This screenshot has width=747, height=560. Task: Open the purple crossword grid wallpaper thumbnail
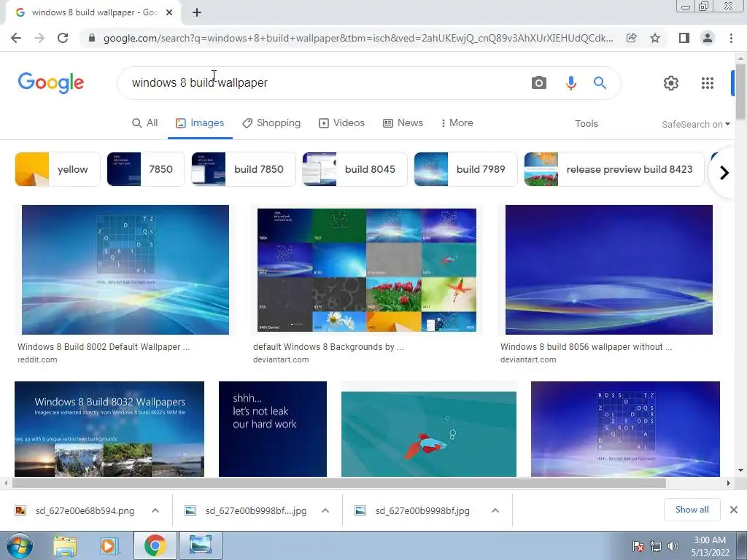pyautogui.click(x=625, y=429)
